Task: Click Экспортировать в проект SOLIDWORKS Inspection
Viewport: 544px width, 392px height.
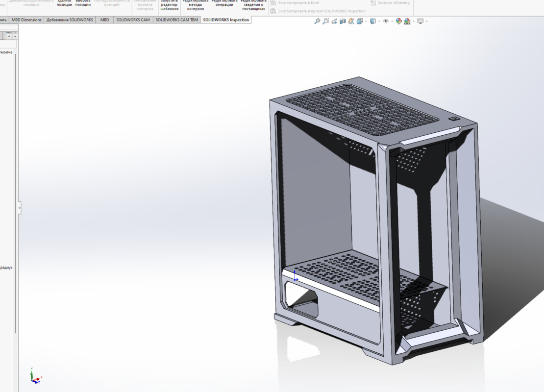Action: click(318, 11)
